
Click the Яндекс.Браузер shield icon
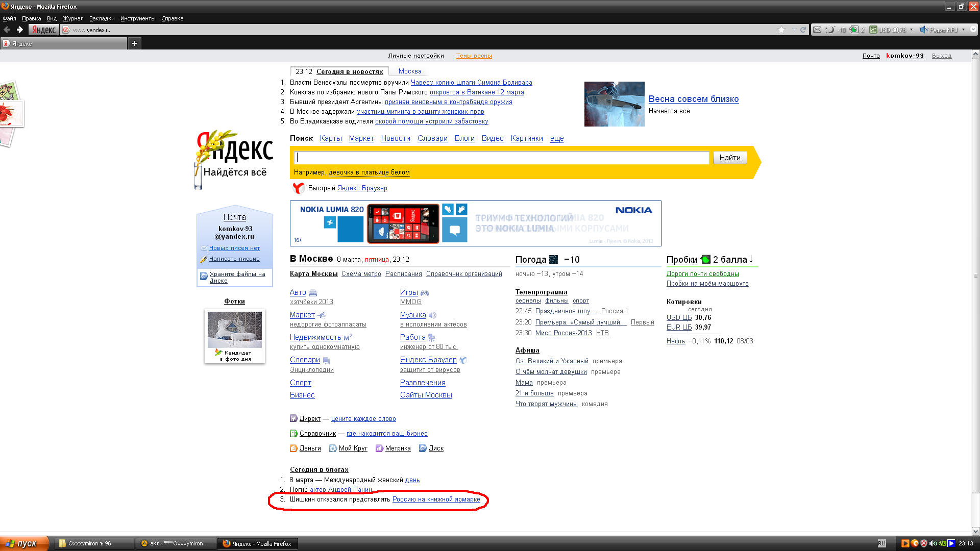tap(463, 360)
